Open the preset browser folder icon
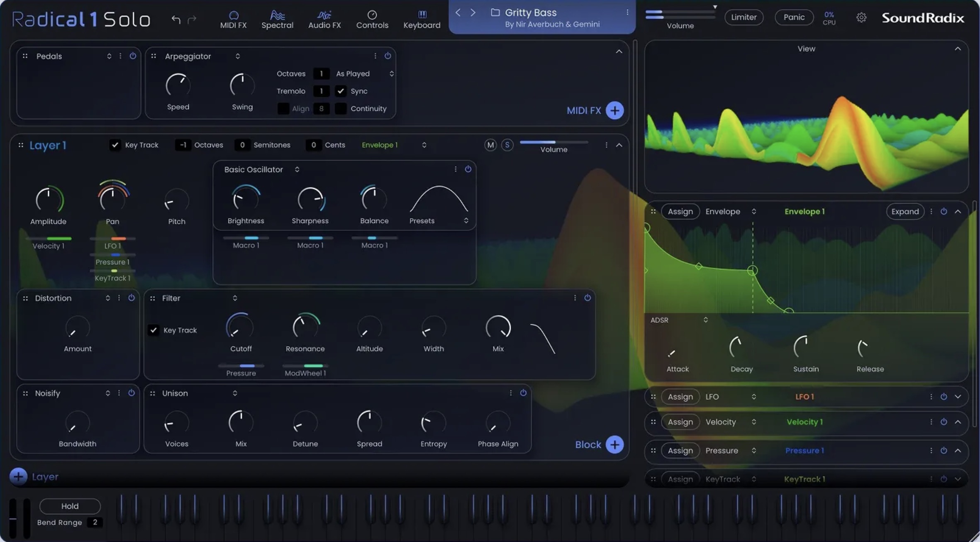 click(495, 12)
